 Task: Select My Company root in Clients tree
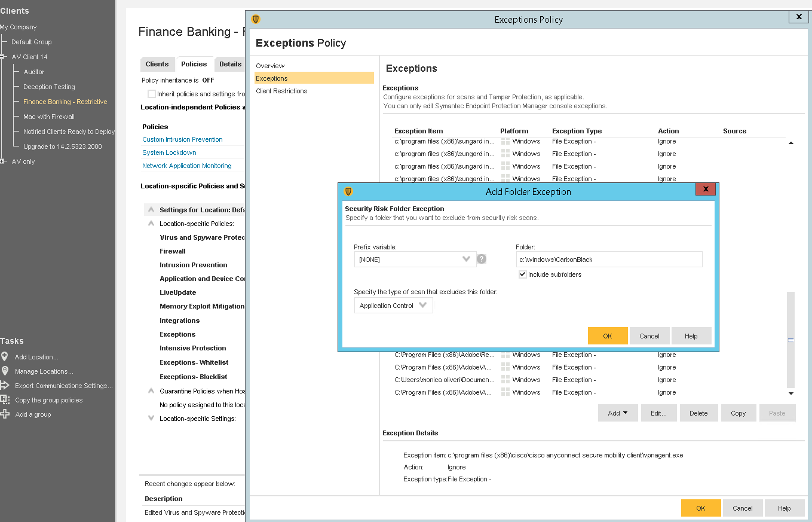coord(18,27)
